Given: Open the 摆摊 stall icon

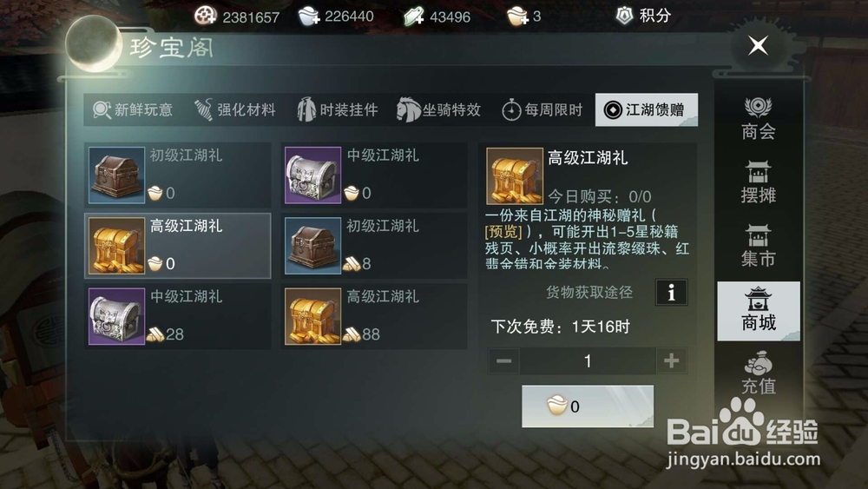Looking at the screenshot, I should (x=758, y=182).
